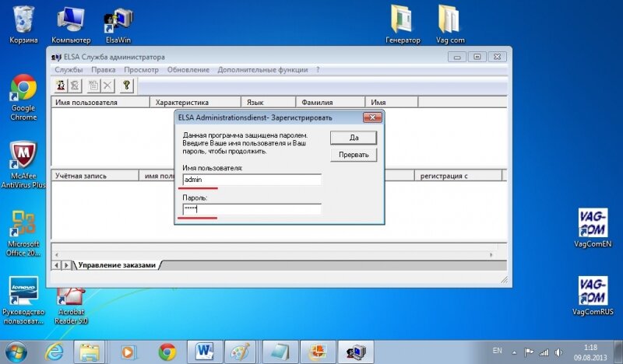623x364 pixels.
Task: Select the VagComEN desktop shortcut
Action: 593,228
